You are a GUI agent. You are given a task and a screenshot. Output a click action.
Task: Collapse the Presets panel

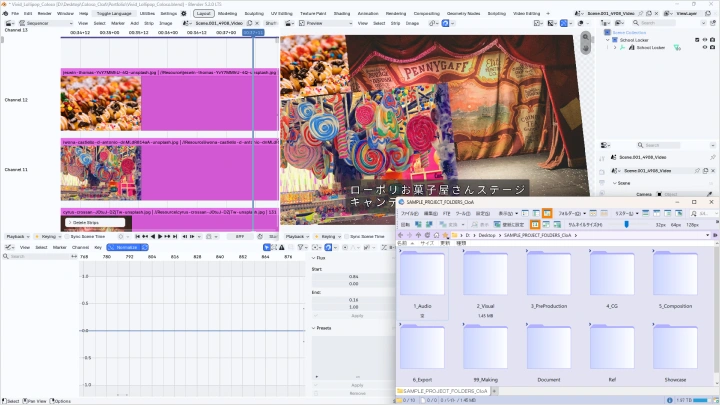coord(314,328)
